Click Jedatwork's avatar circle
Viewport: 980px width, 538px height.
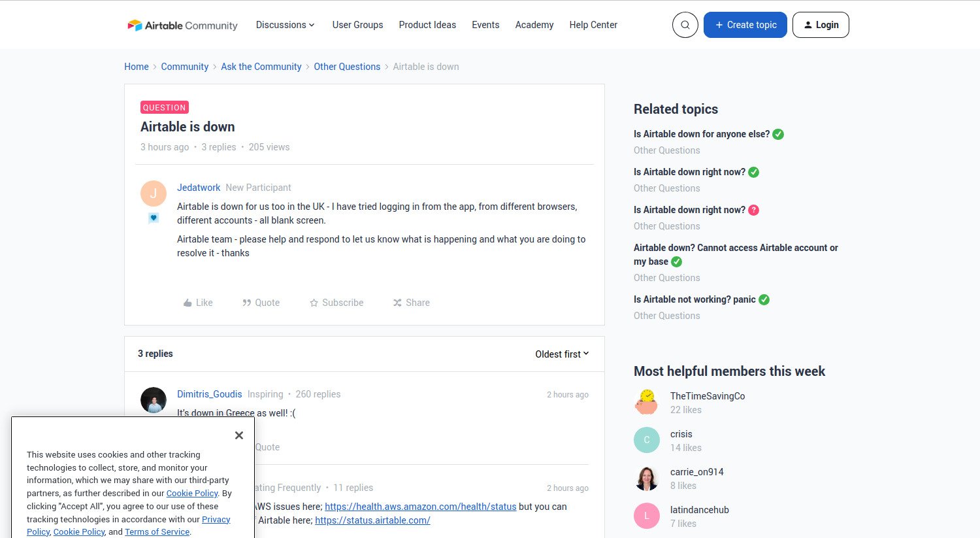point(154,193)
